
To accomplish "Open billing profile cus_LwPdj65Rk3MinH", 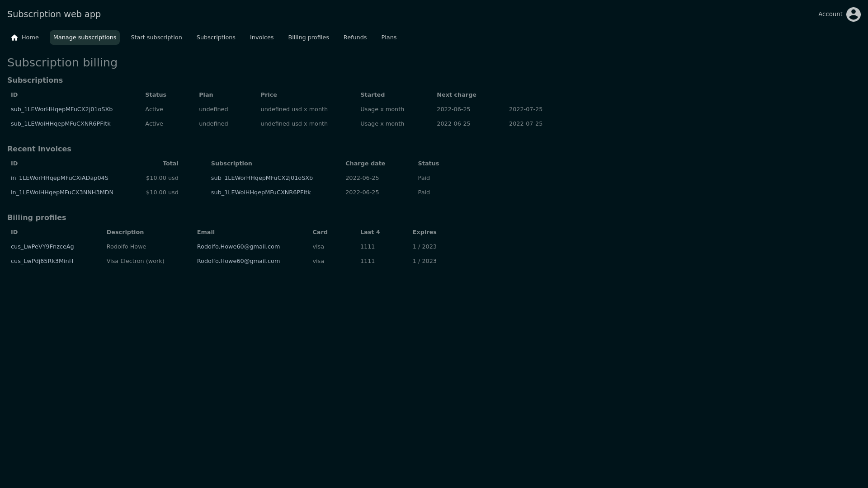I will click(x=42, y=261).
